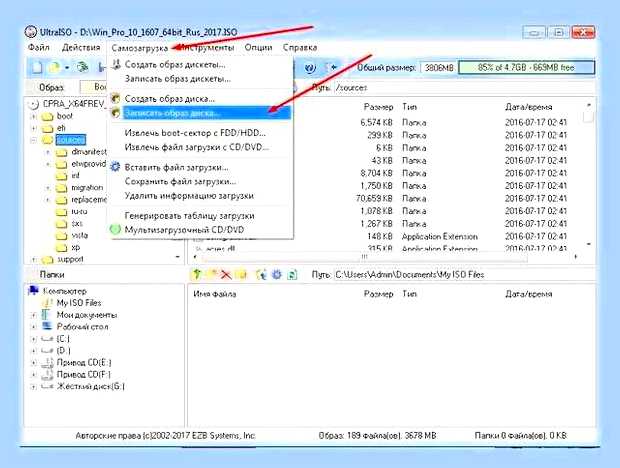Select the migration folder in tree
The height and width of the screenshot is (468, 620).
click(x=87, y=187)
